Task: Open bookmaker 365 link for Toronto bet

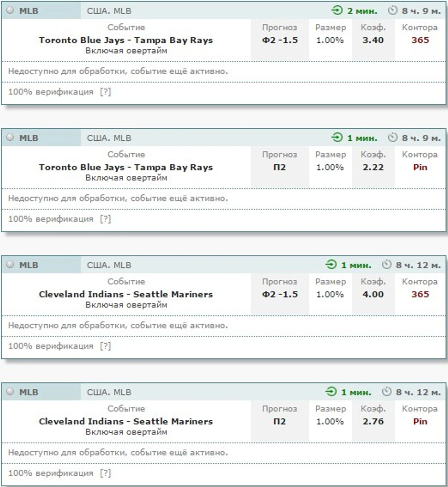Action: pos(420,40)
